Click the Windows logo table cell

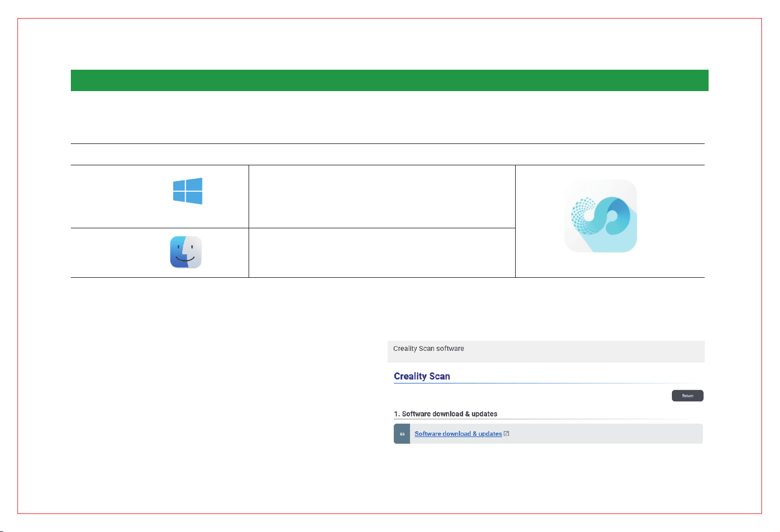click(160, 196)
